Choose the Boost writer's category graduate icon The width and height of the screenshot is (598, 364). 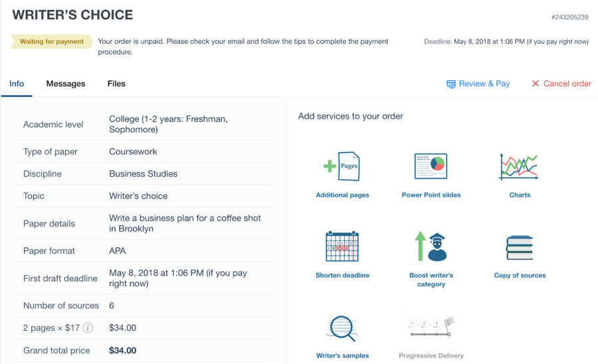point(431,246)
